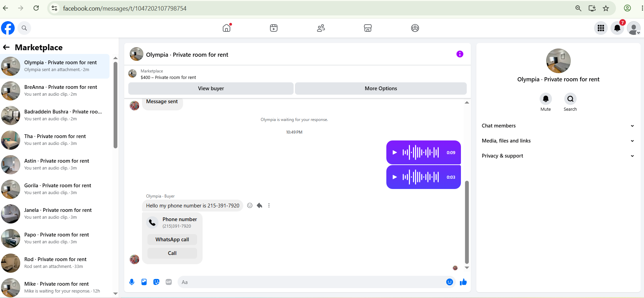Open BreAnna private room conversation
The width and height of the screenshot is (644, 298).
point(55,91)
